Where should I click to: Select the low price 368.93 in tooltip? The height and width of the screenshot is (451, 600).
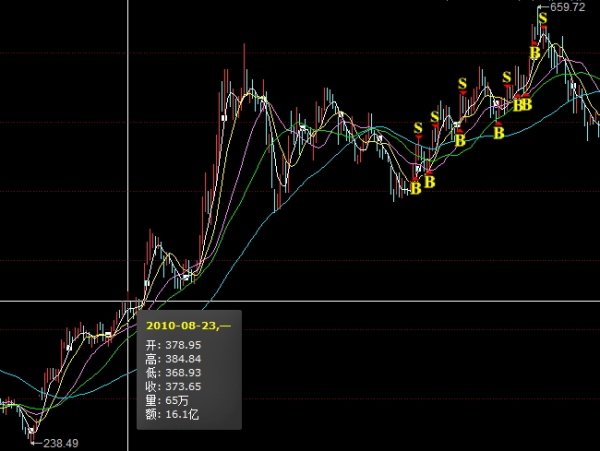tap(183, 373)
